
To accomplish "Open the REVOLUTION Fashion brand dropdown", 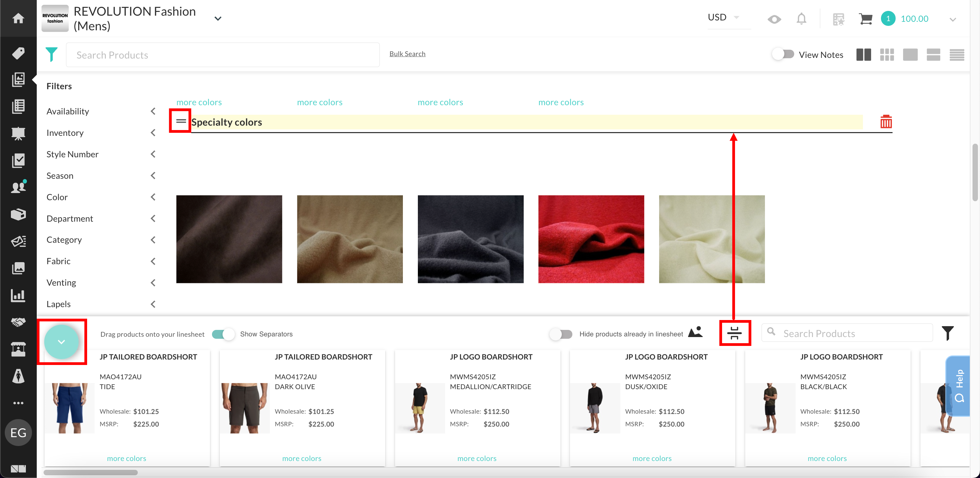I will [x=218, y=19].
